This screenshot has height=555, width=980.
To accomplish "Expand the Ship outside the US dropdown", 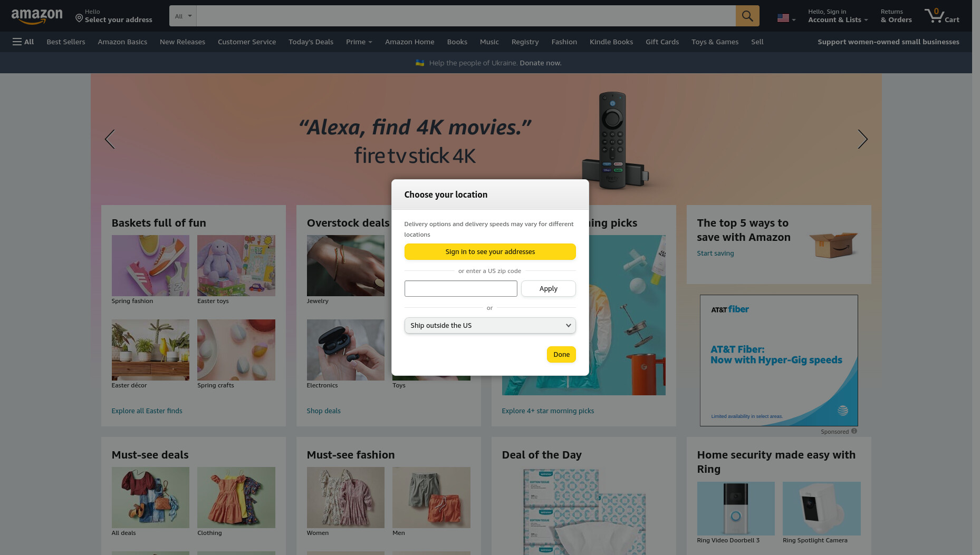I will coord(490,325).
